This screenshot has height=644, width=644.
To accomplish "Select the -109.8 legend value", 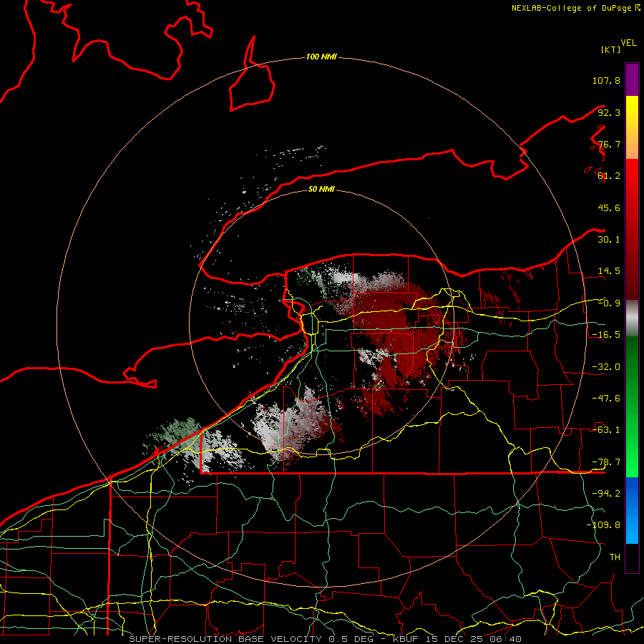I will [x=603, y=525].
